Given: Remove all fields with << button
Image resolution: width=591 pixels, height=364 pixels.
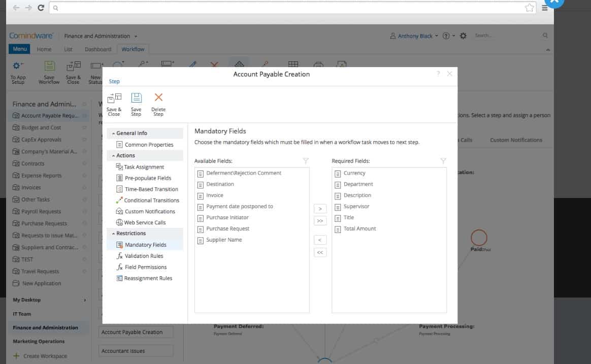Looking at the screenshot, I should point(320,252).
